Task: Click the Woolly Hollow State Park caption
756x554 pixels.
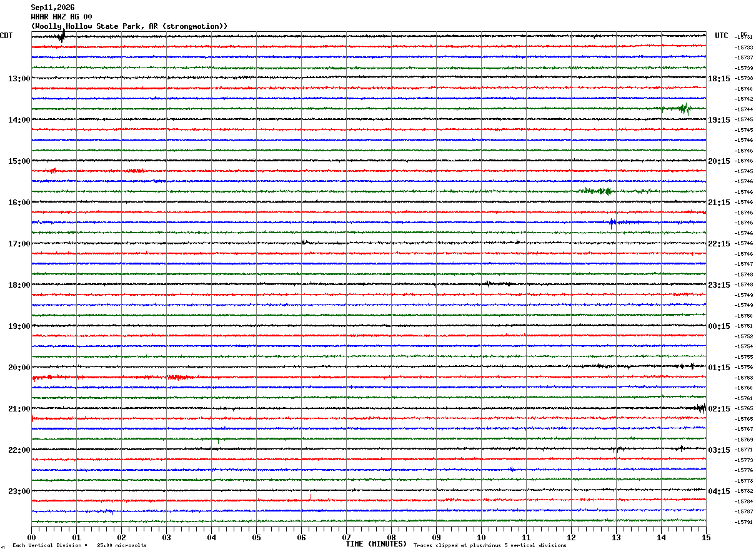Action: [129, 26]
